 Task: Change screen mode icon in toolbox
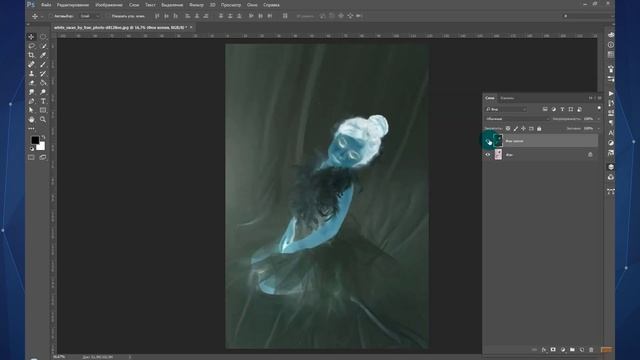tap(43, 157)
